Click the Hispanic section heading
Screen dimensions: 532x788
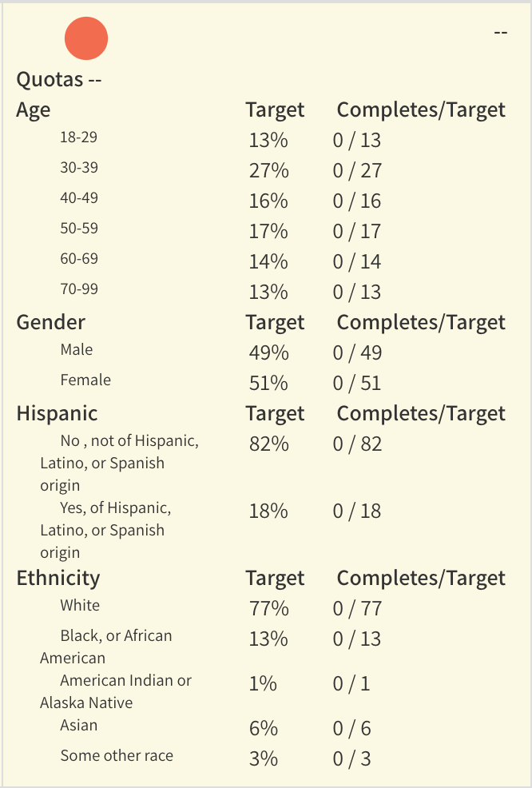pos(57,413)
